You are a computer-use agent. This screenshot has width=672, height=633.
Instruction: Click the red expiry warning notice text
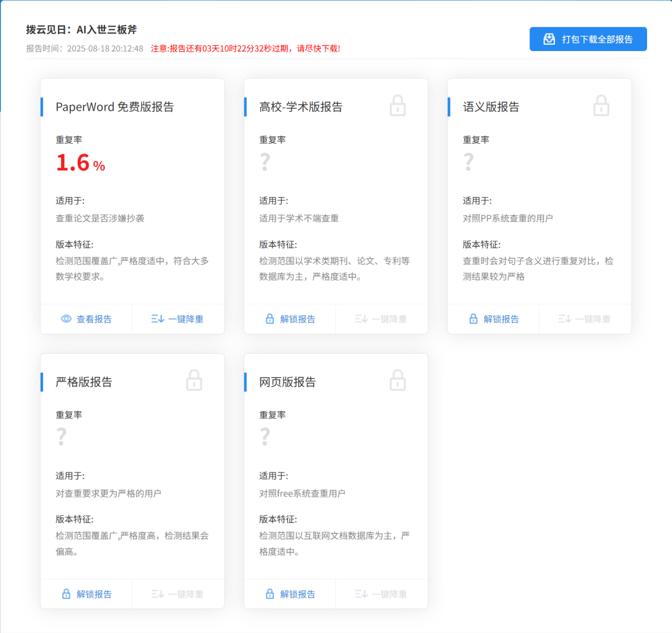[245, 49]
